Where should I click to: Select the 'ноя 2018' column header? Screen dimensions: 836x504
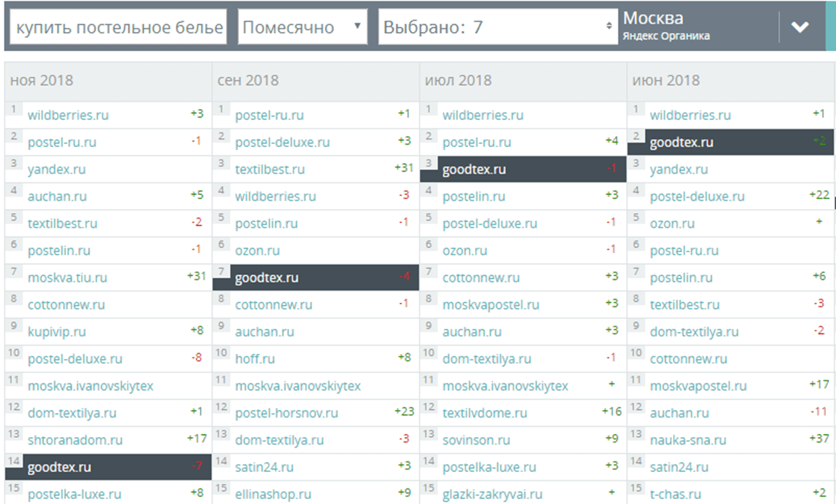41,80
